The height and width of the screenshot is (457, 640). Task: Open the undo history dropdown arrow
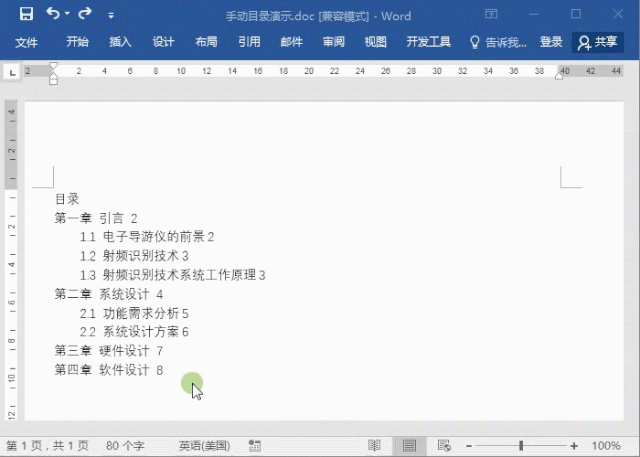tap(67, 14)
